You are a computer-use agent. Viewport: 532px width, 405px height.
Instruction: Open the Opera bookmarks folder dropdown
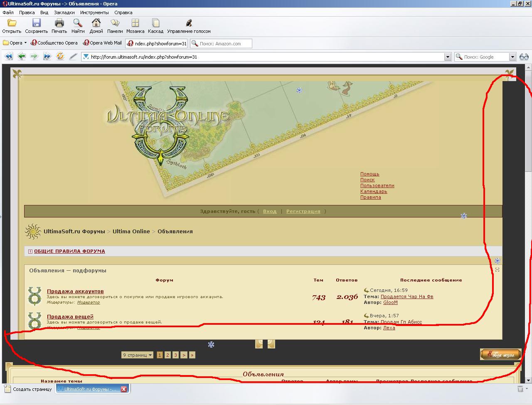pyautogui.click(x=15, y=43)
